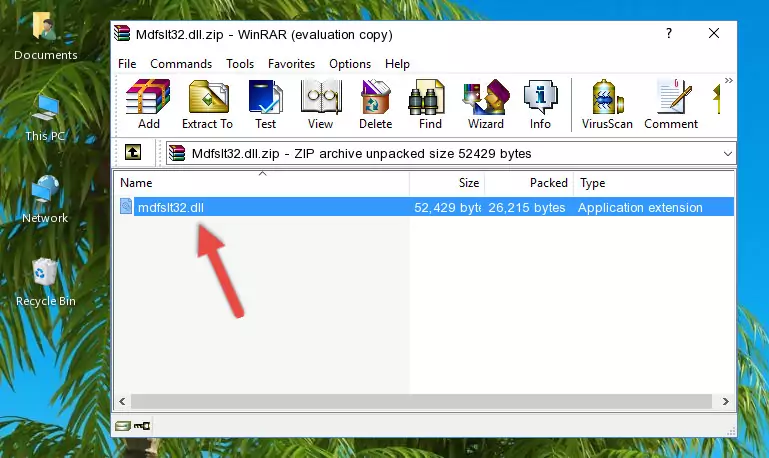Click the Delete toolbar icon

coord(375,104)
